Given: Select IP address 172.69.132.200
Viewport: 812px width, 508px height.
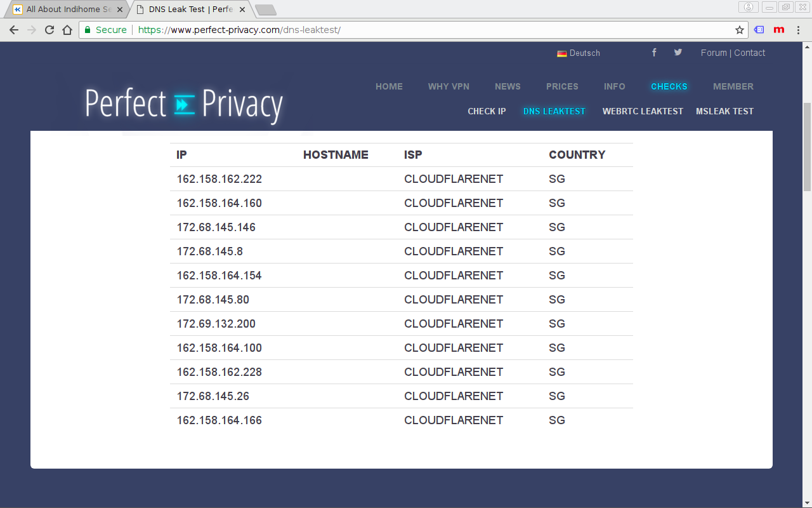Looking at the screenshot, I should pyautogui.click(x=216, y=324).
